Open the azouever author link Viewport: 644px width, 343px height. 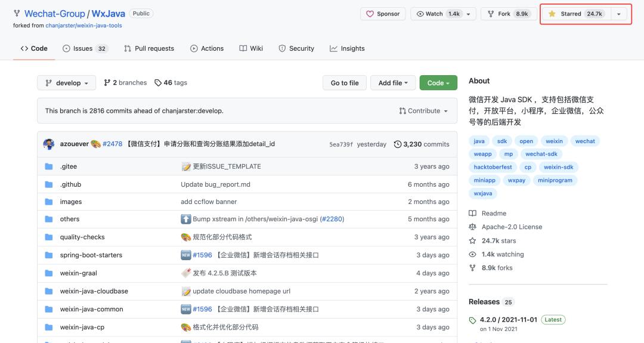pyautogui.click(x=75, y=144)
